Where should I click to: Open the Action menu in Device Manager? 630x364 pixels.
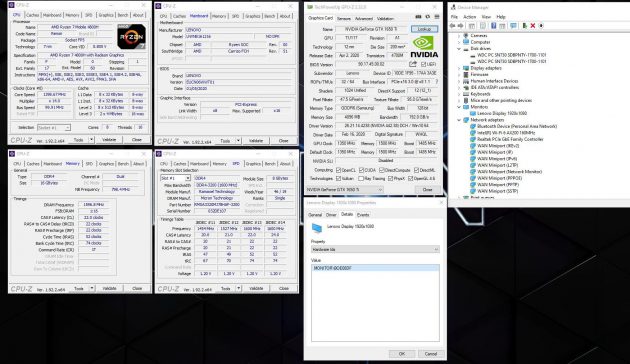pyautogui.click(x=469, y=17)
